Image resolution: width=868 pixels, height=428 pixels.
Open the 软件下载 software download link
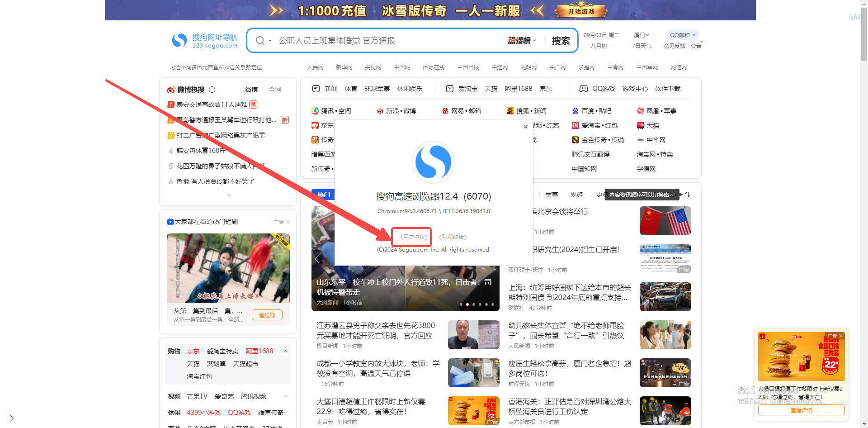[x=668, y=89]
